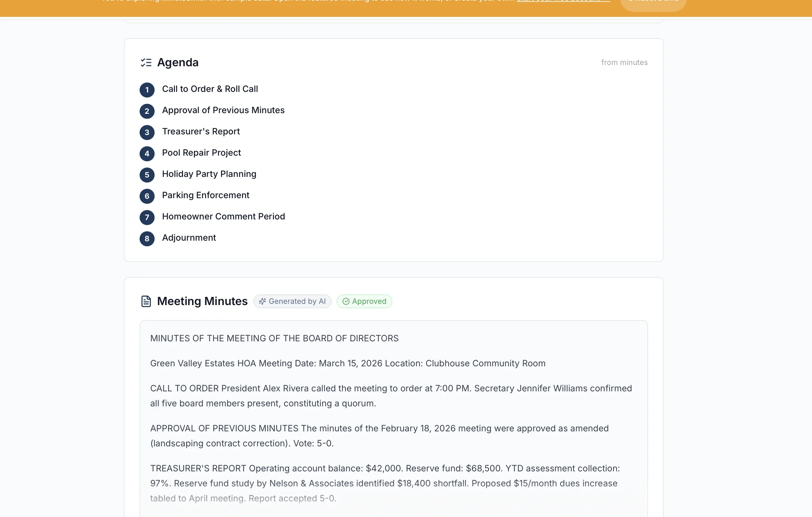Click the sparkle icon in Generated by AI badge
This screenshot has height=517, width=812.
pyautogui.click(x=262, y=301)
